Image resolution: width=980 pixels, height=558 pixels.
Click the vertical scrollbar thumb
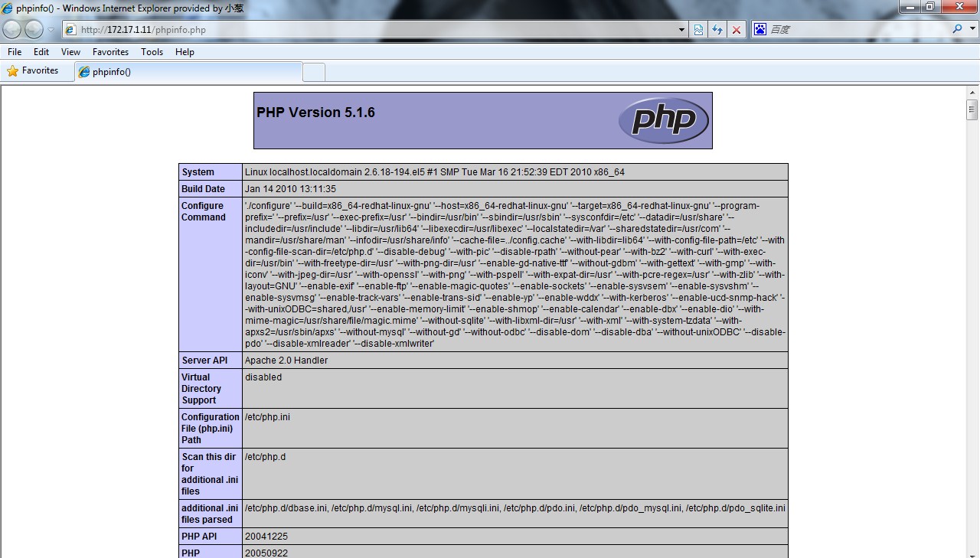(x=972, y=110)
